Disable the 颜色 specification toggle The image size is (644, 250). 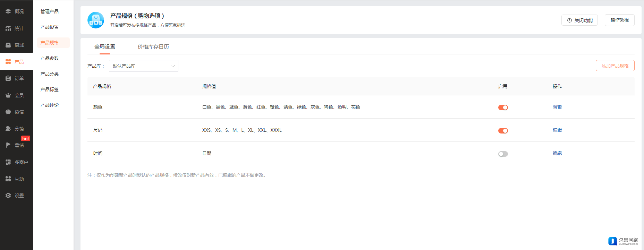point(503,107)
